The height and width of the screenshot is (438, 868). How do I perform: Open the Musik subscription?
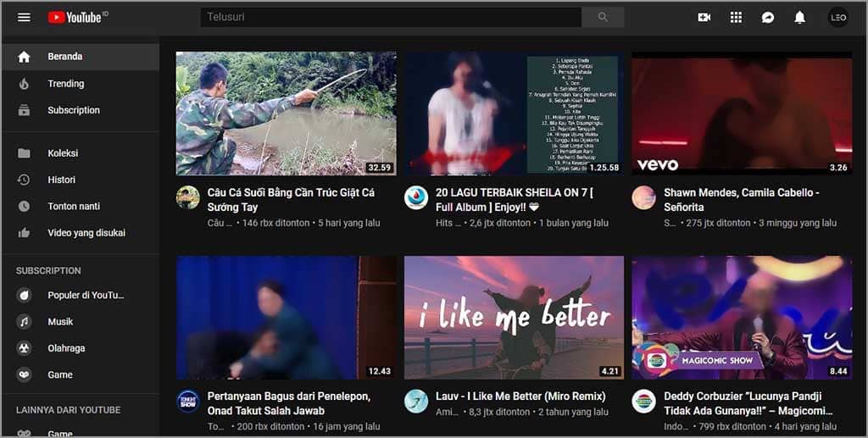tap(81, 321)
